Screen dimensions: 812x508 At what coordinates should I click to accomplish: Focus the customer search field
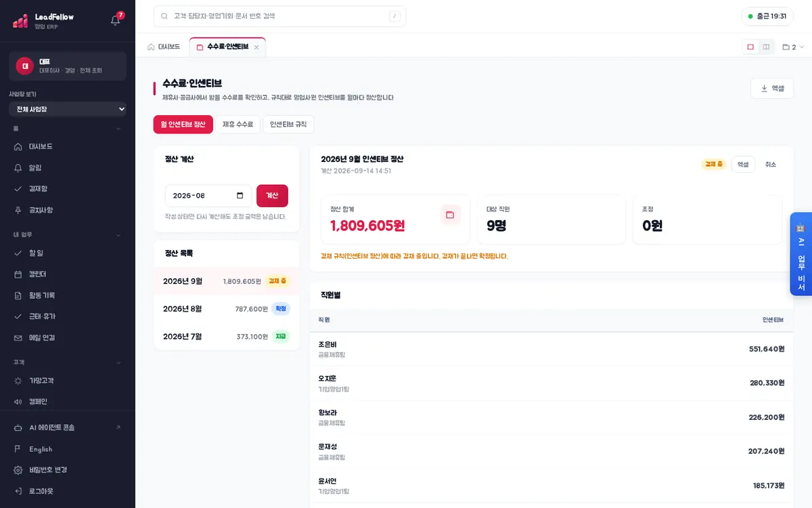click(x=279, y=16)
